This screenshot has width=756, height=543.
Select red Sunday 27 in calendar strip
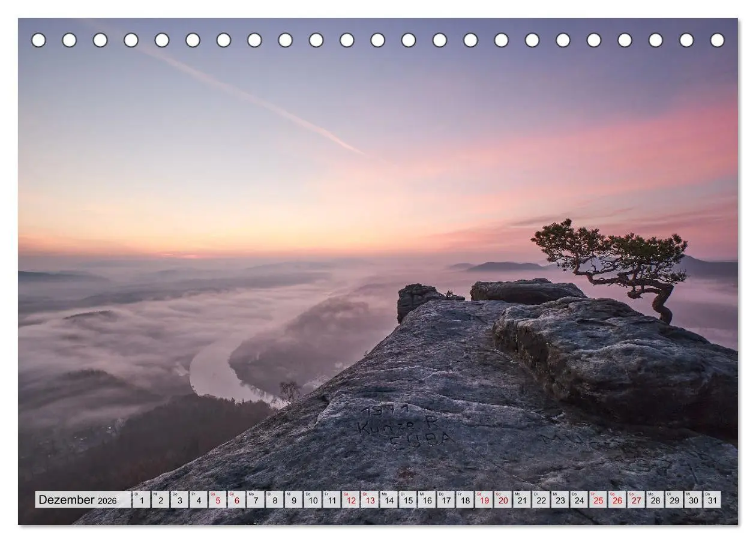pos(635,500)
